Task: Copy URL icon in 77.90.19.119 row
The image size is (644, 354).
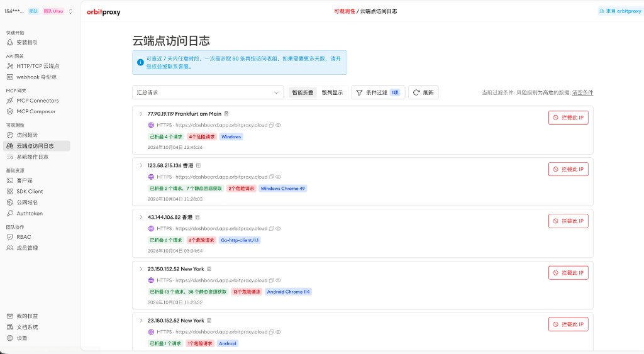Action: pos(271,125)
